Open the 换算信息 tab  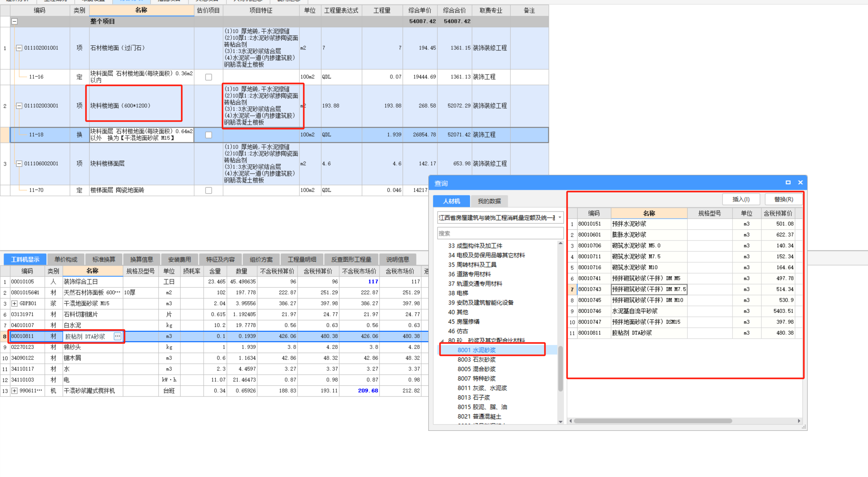(142, 260)
